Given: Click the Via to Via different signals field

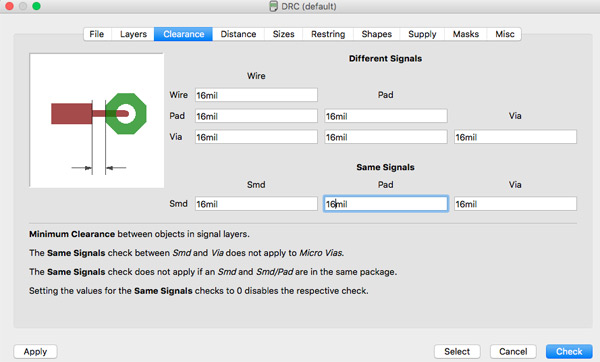Looking at the screenshot, I should 515,137.
